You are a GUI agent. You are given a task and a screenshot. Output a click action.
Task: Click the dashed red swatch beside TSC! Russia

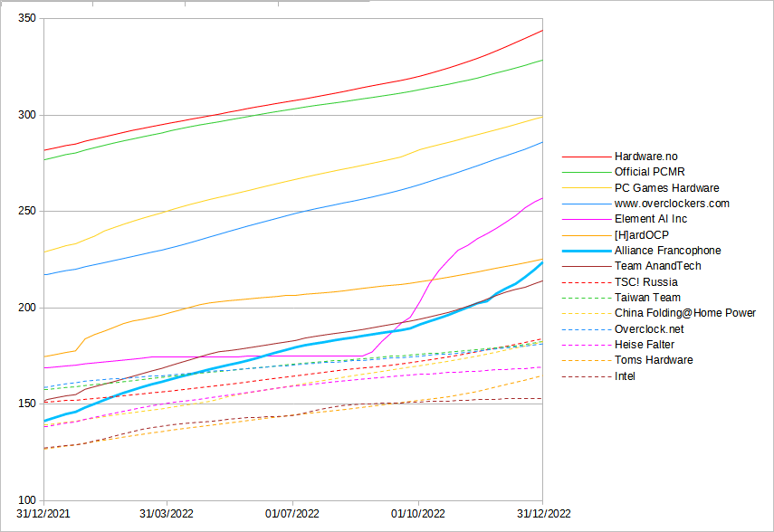585,282
